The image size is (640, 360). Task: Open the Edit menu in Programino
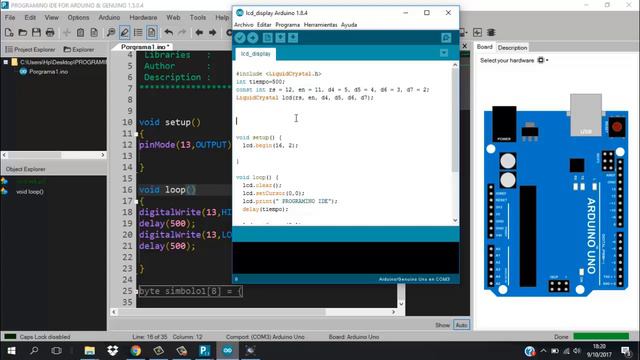click(30, 18)
